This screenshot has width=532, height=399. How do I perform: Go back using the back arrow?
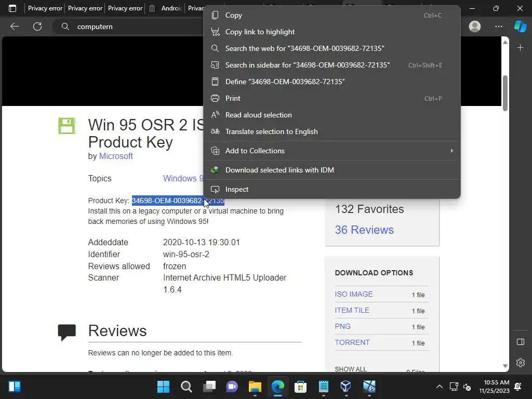[14, 26]
